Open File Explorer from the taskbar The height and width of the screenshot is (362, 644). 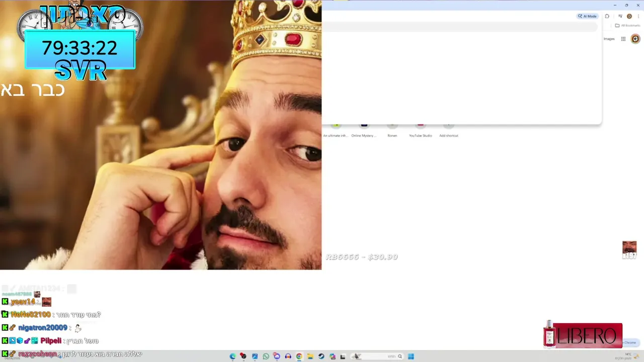[310, 356]
